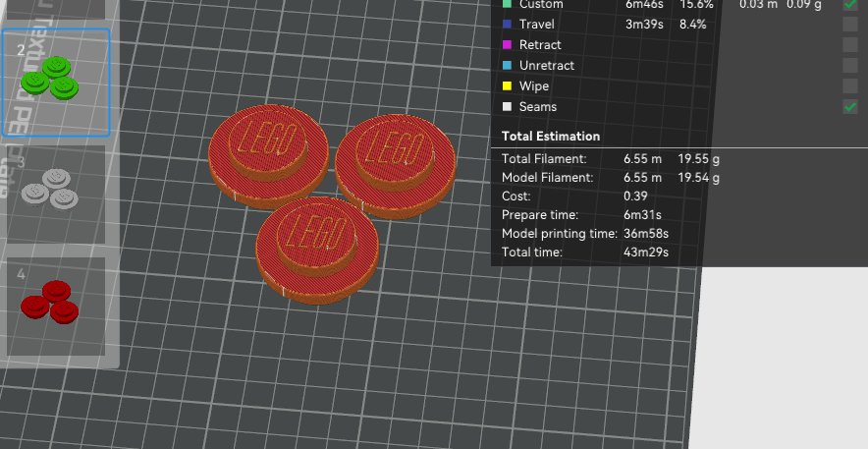Click the yellow Wipe color swatch
868x449 pixels.
point(507,85)
